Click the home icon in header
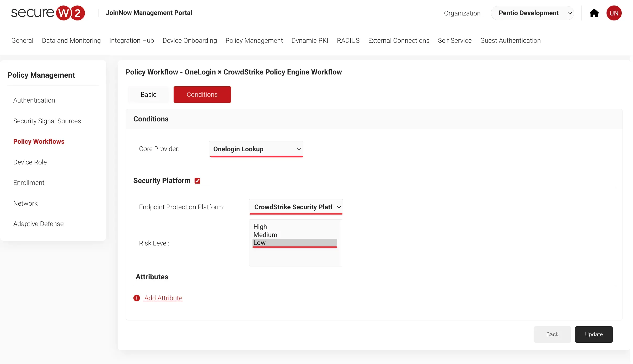 pyautogui.click(x=594, y=13)
